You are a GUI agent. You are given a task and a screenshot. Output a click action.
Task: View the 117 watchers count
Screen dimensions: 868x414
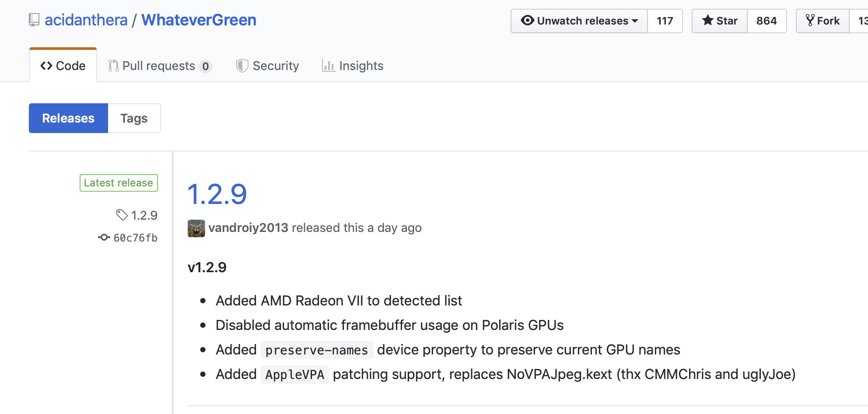(665, 21)
